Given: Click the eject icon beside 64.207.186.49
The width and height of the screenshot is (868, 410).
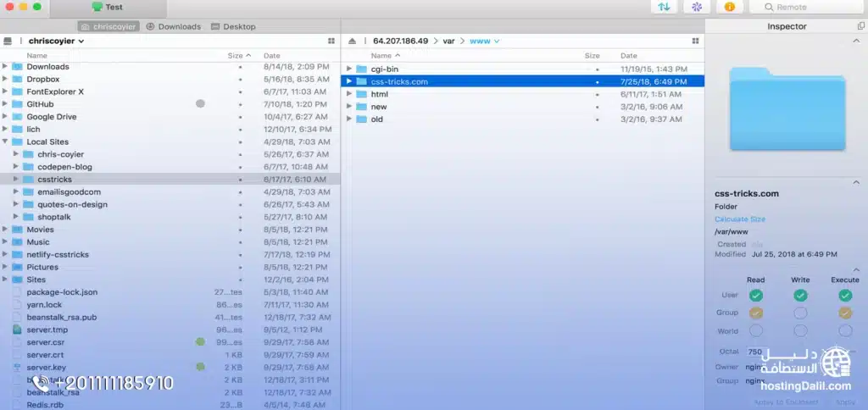Looking at the screenshot, I should point(352,41).
